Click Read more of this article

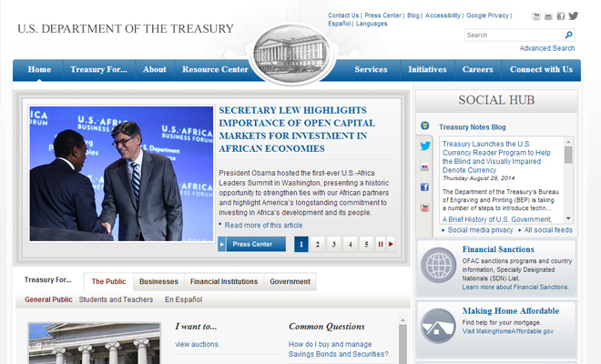tap(263, 226)
